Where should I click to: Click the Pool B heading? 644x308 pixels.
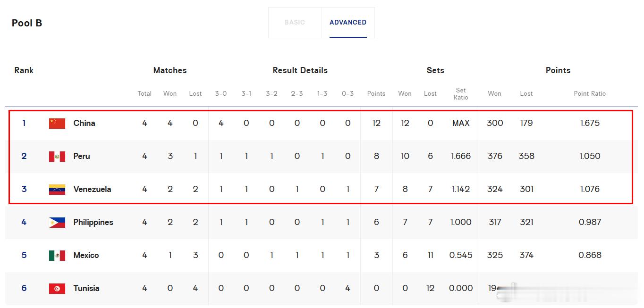[27, 23]
